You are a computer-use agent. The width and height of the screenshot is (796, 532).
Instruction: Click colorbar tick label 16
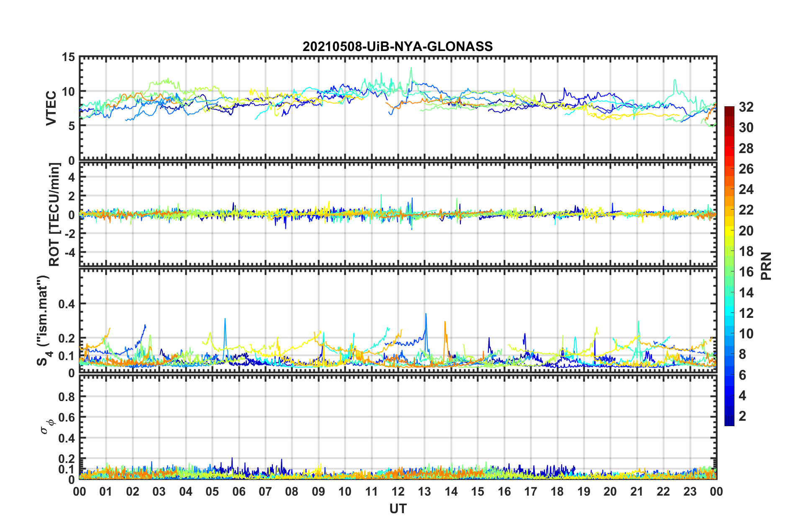tap(746, 272)
